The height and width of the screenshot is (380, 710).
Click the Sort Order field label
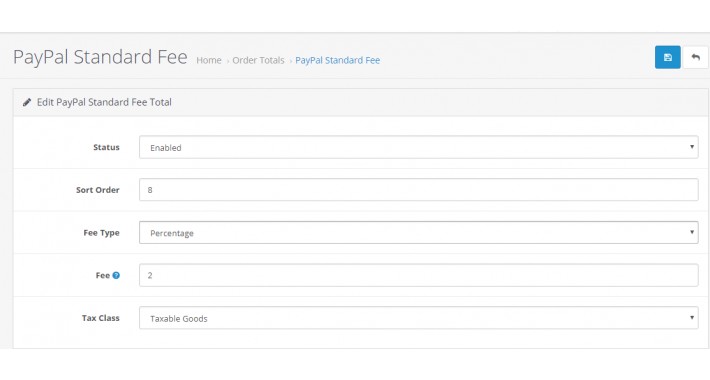tap(98, 190)
